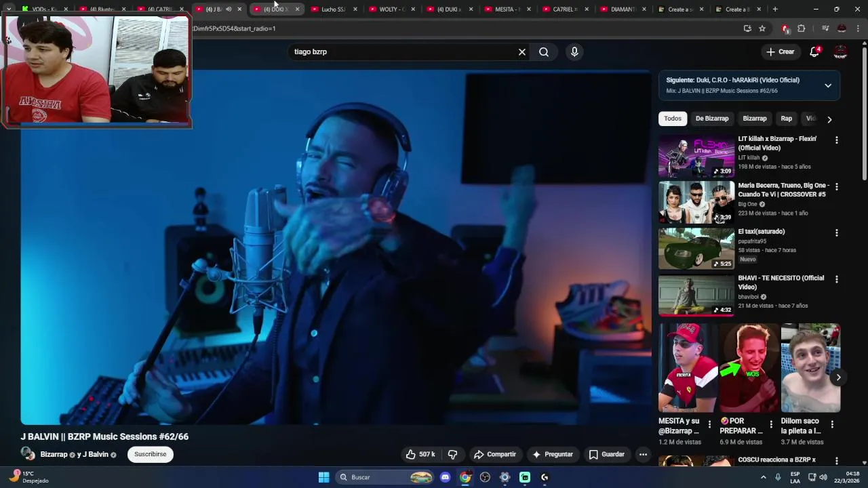Switch to the DIAMANTE tab
Image resolution: width=868 pixels, height=488 pixels.
point(623,9)
